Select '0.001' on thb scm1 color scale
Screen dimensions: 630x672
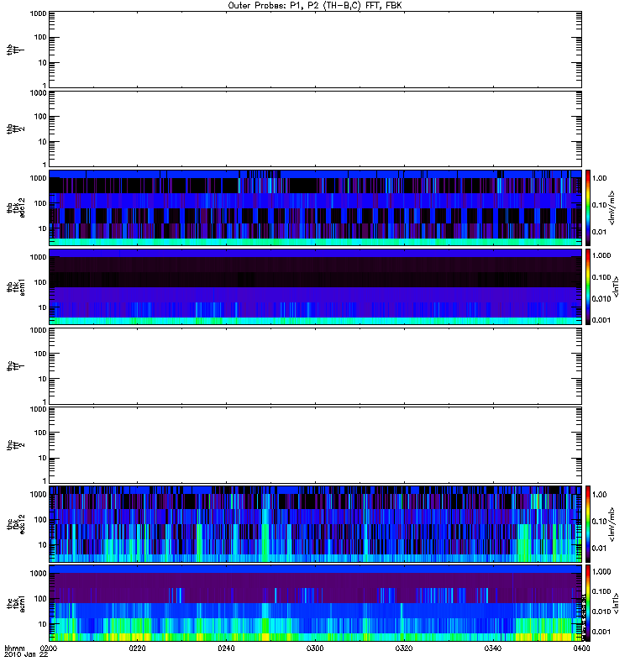601,320
